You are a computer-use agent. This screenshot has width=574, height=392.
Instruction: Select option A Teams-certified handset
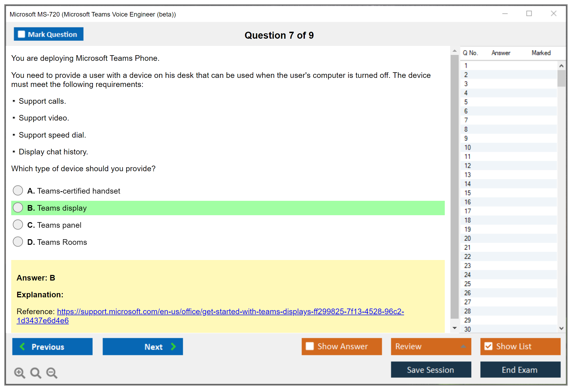pyautogui.click(x=18, y=191)
